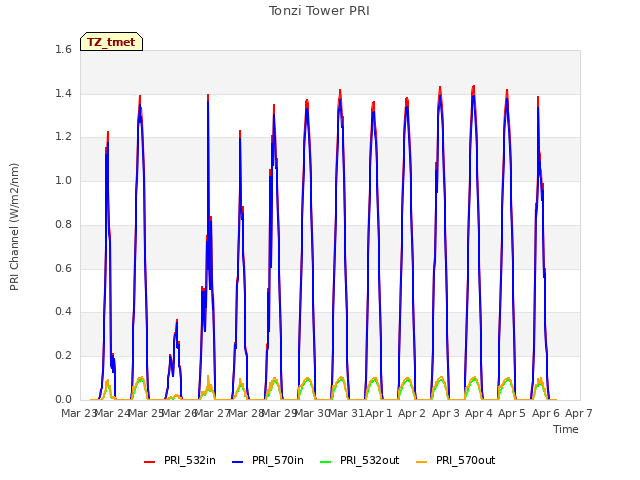Click the blue PRI_570in legend swatch
This screenshot has height=480, width=640.
pos(238,462)
